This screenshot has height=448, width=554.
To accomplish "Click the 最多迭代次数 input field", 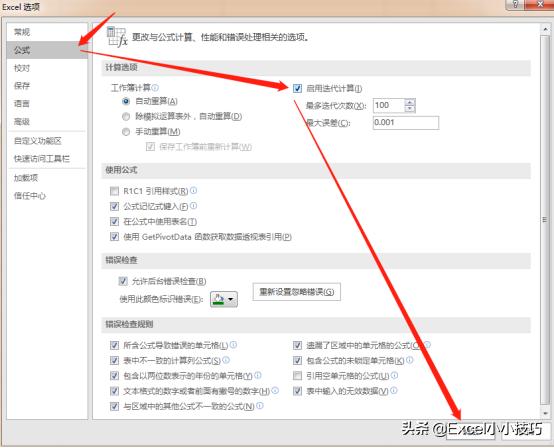I will coord(388,105).
